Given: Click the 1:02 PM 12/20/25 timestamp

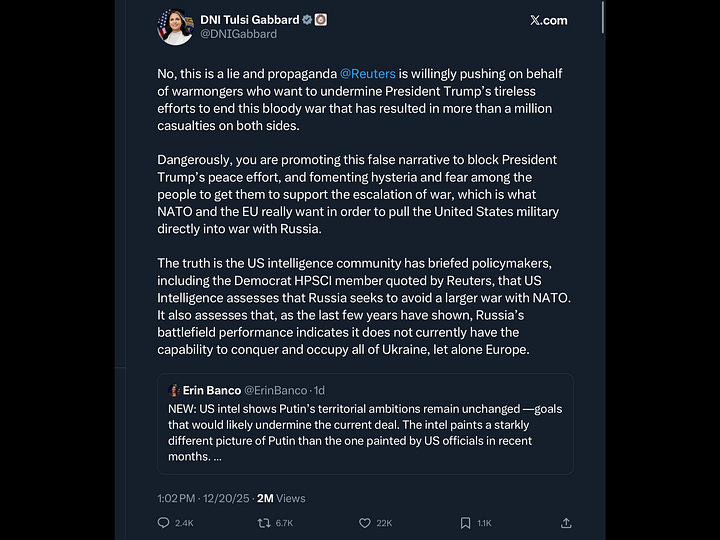Looking at the screenshot, I should pyautogui.click(x=203, y=498).
